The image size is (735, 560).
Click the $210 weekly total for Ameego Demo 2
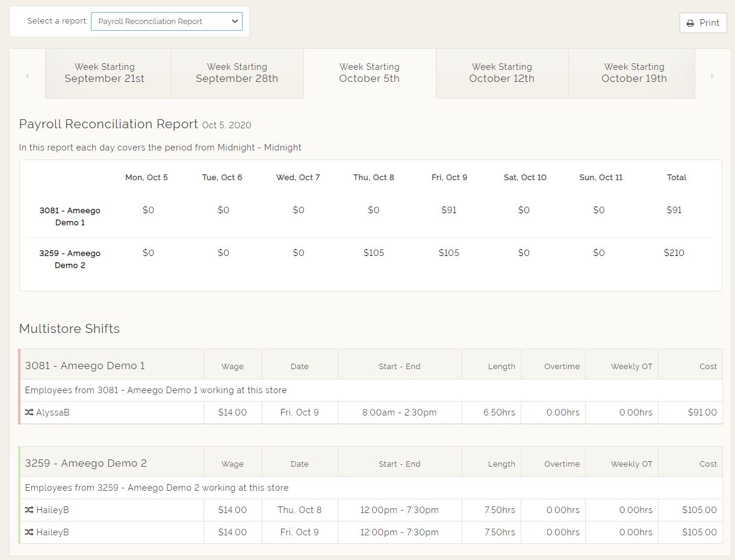(674, 253)
